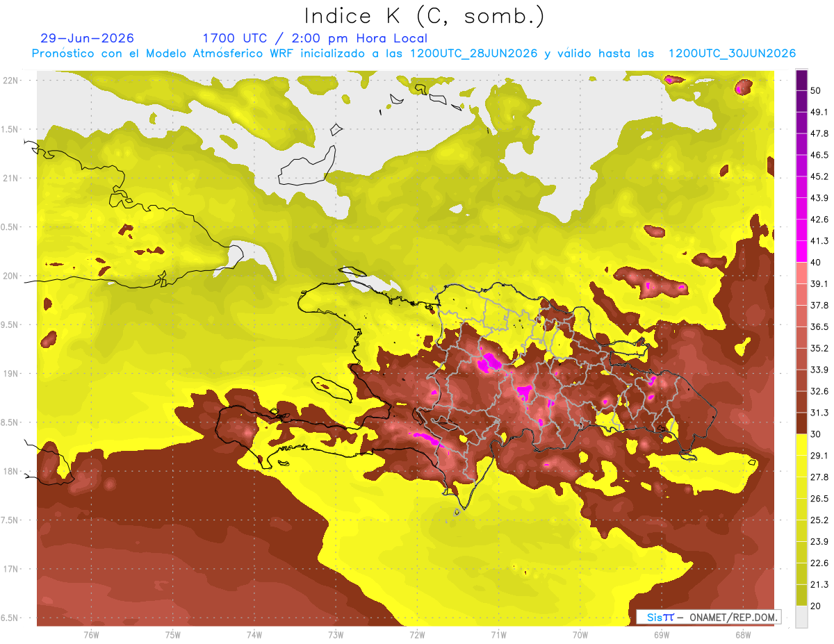Click the '19N' latitude axis label

(x=12, y=373)
